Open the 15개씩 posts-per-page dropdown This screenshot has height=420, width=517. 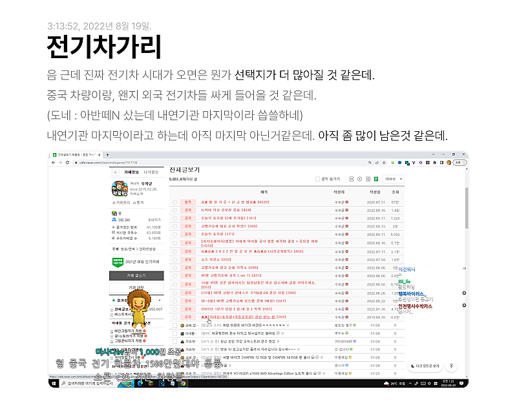tap(394, 179)
